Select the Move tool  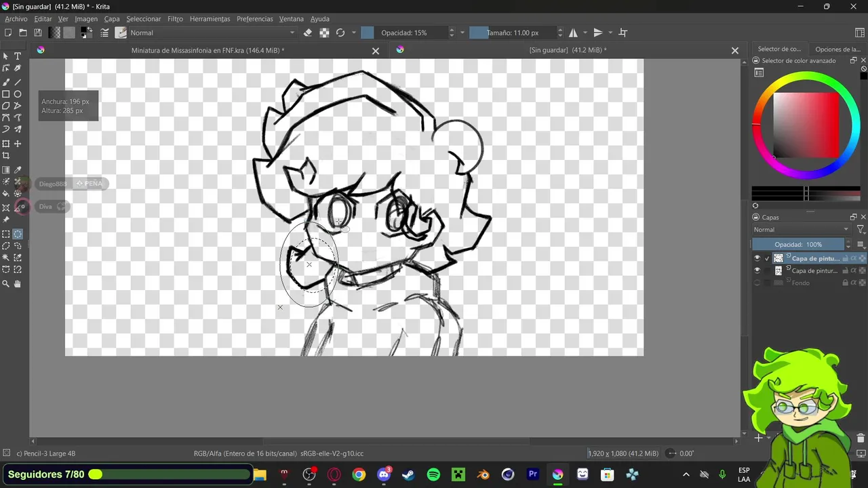pyautogui.click(x=18, y=144)
